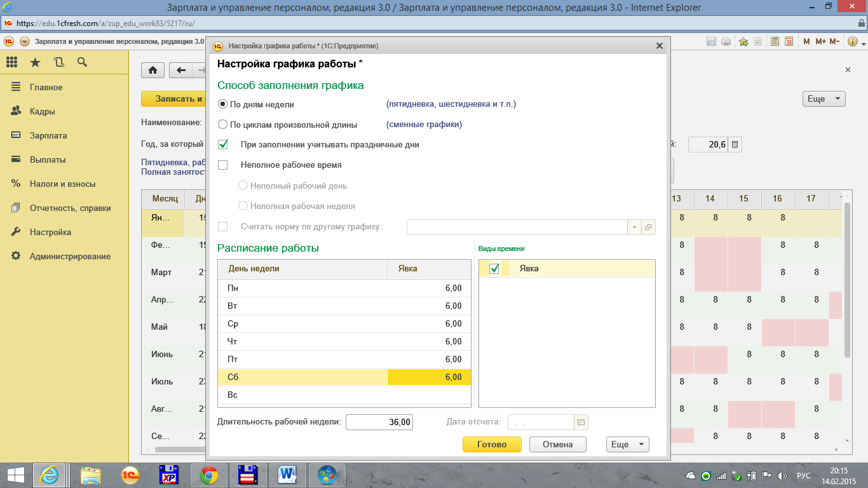
Task: Open Еще dropdown in background main window
Action: (x=825, y=98)
